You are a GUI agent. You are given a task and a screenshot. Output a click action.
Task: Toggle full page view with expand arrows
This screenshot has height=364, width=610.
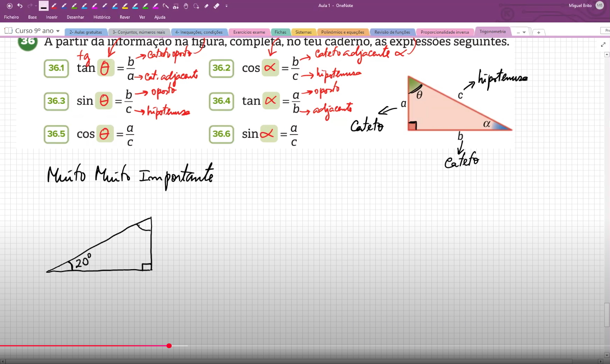coord(603,45)
